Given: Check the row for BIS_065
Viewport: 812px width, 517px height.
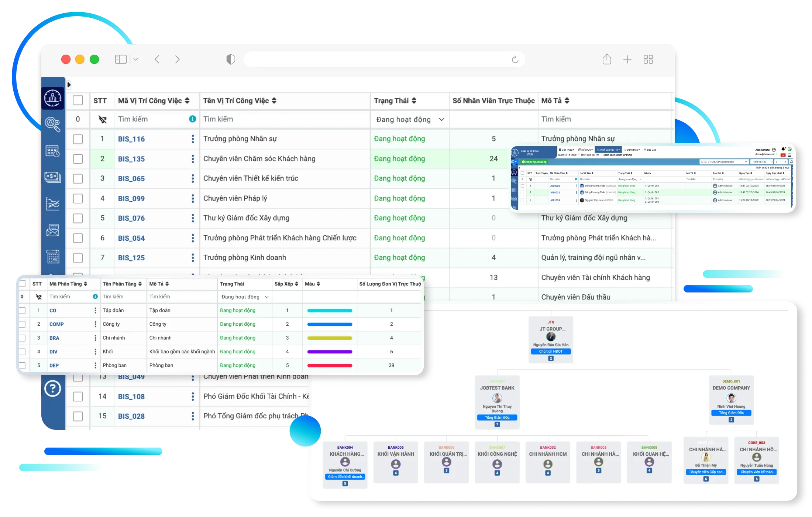Looking at the screenshot, I should (x=78, y=179).
